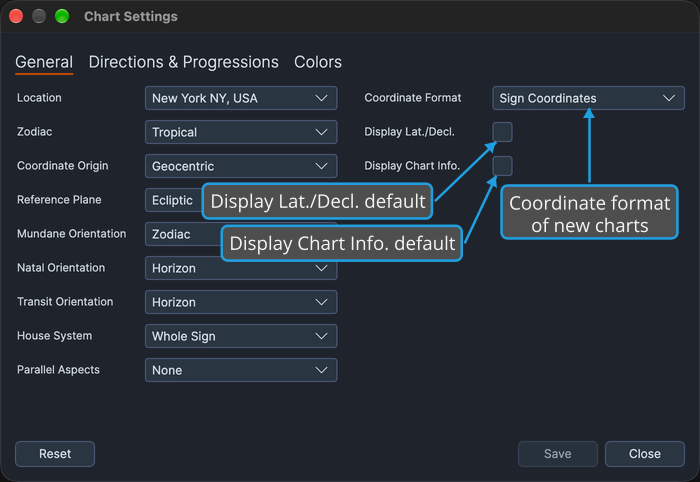This screenshot has height=482, width=700.
Task: Click the Transit Orientation label
Action: point(65,302)
